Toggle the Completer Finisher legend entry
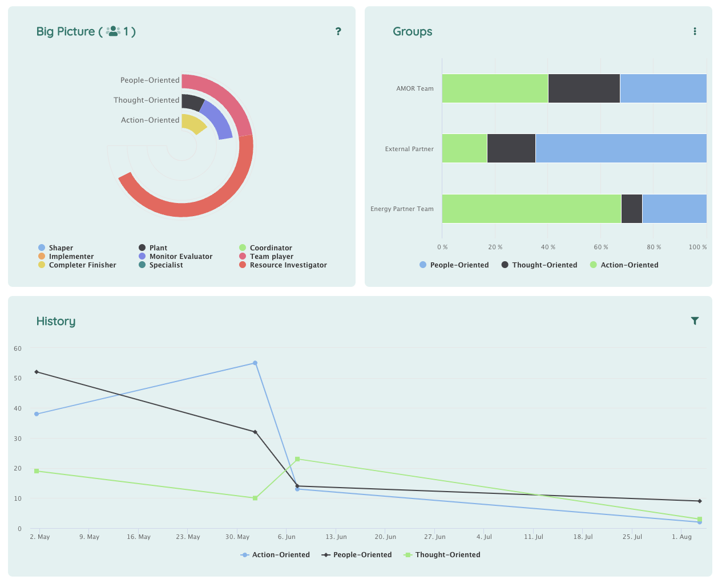This screenshot has height=588, width=722. pyautogui.click(x=77, y=265)
